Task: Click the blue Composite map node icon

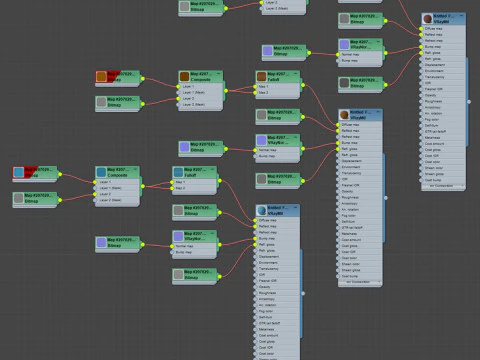Action: click(101, 172)
